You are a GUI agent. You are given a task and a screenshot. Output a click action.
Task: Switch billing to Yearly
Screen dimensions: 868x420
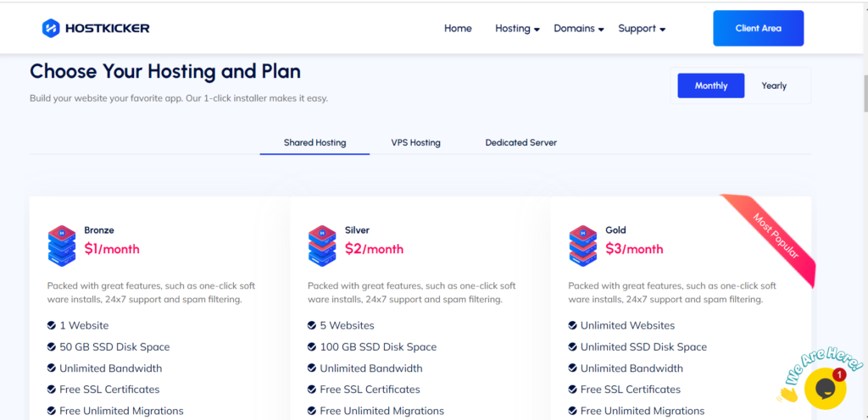click(x=774, y=86)
